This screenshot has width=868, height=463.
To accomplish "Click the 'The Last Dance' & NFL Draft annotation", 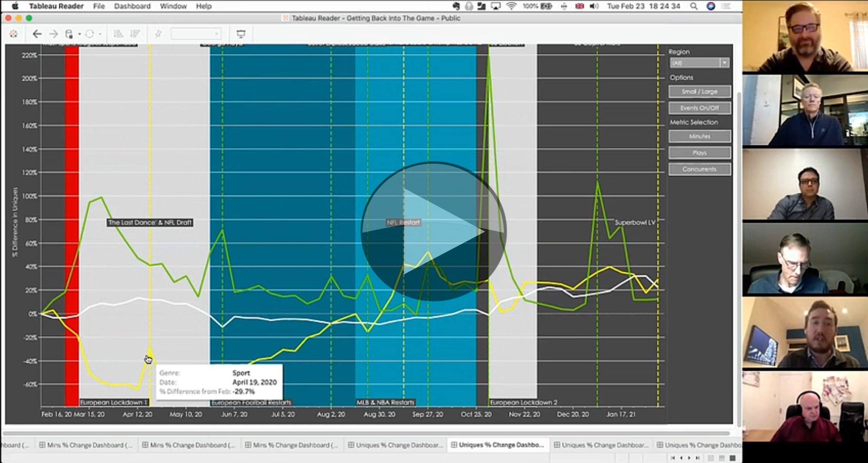I will pyautogui.click(x=150, y=222).
